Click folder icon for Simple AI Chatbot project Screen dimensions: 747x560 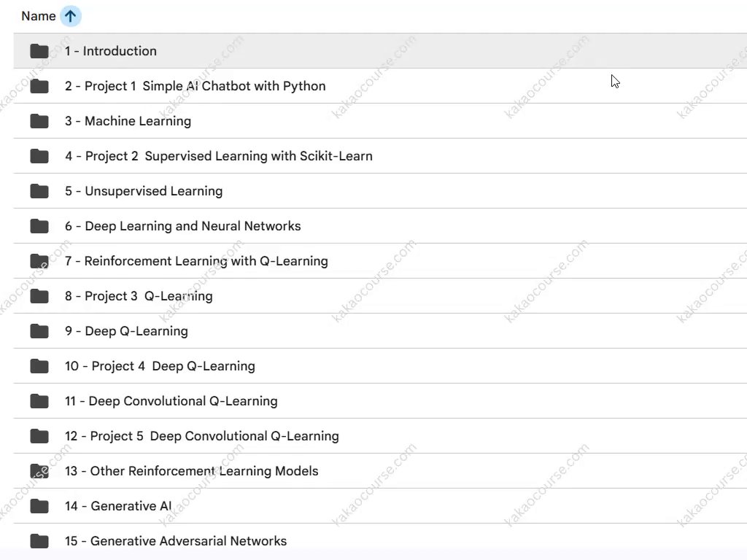pyautogui.click(x=39, y=86)
